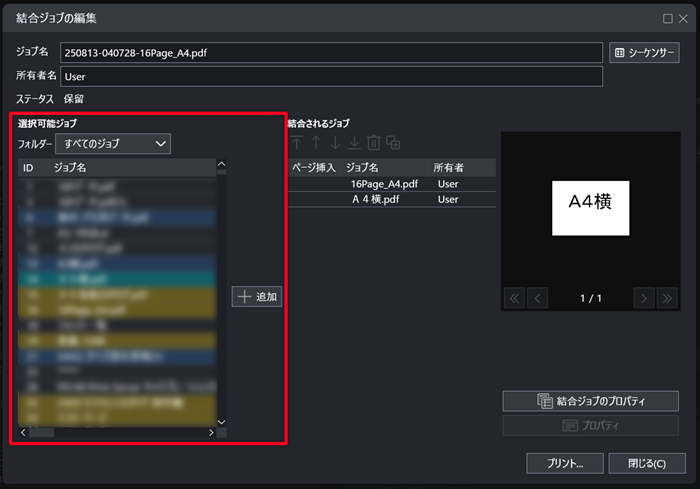Duplicate selected job in combine list
The image size is (700, 489).
[393, 143]
